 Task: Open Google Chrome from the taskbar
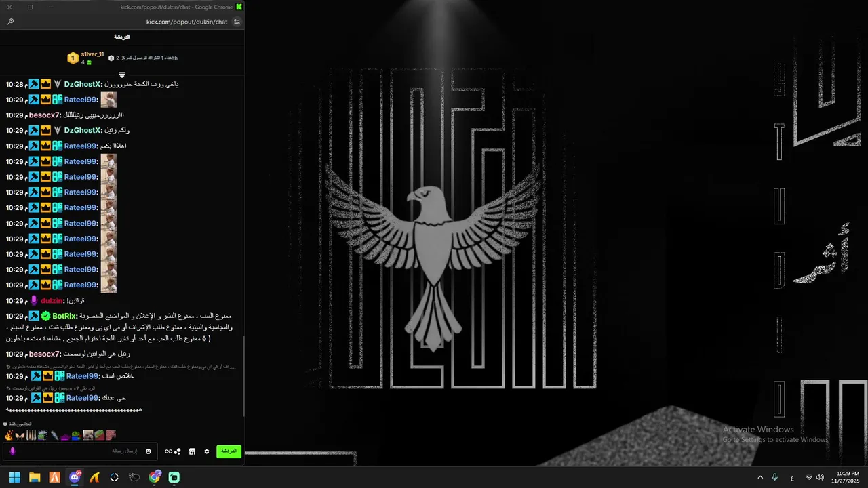click(155, 477)
